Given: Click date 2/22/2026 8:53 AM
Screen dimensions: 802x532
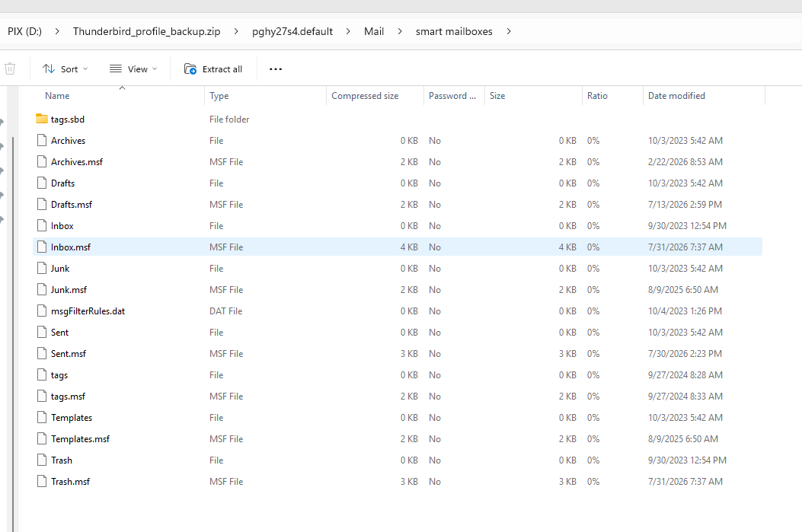Looking at the screenshot, I should (685, 162).
